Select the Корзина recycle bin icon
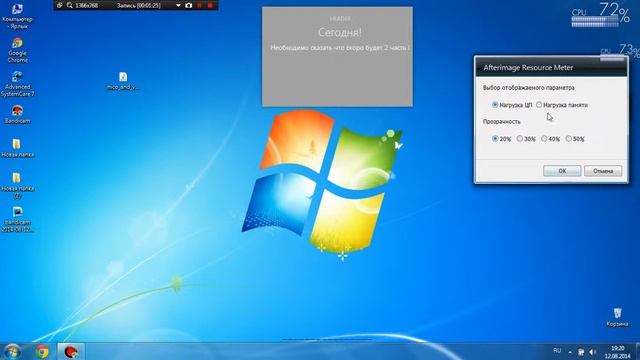 pyautogui.click(x=617, y=317)
